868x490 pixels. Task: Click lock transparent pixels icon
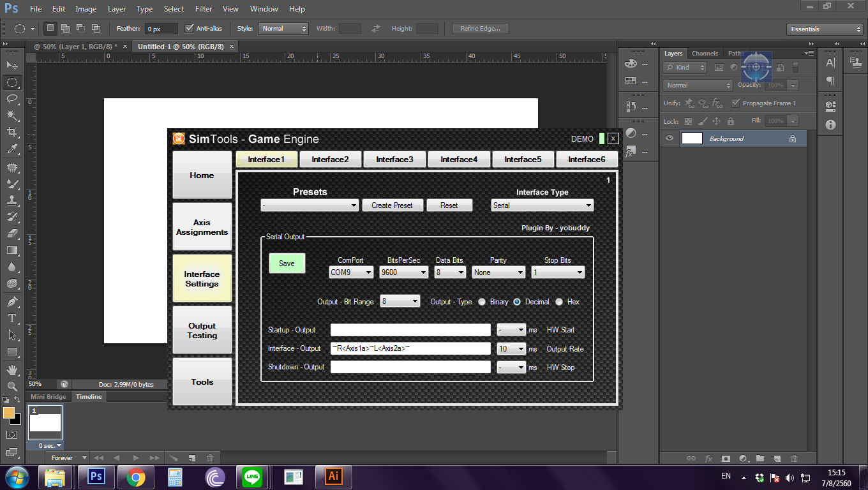[x=688, y=121]
